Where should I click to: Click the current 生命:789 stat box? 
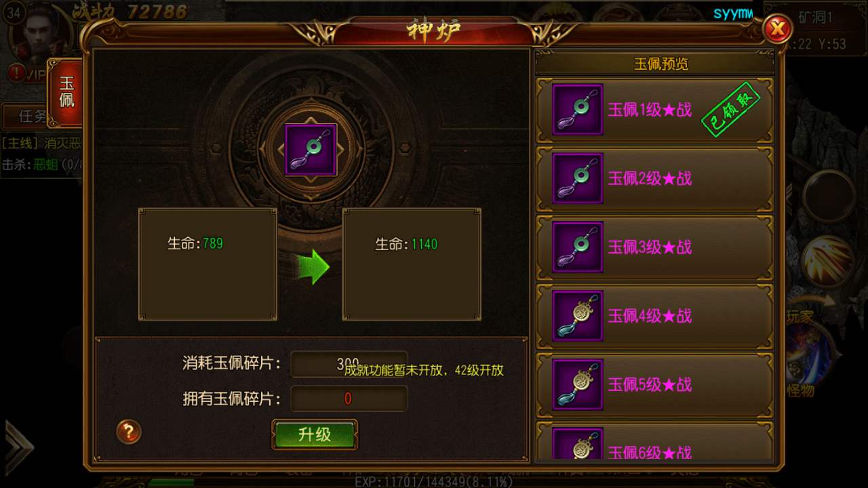(208, 264)
